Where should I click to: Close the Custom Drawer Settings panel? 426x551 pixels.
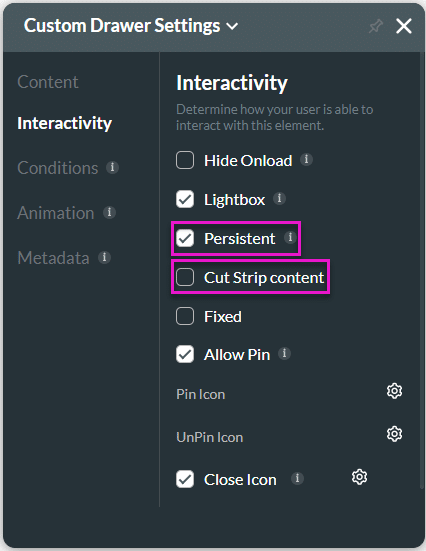pyautogui.click(x=404, y=26)
